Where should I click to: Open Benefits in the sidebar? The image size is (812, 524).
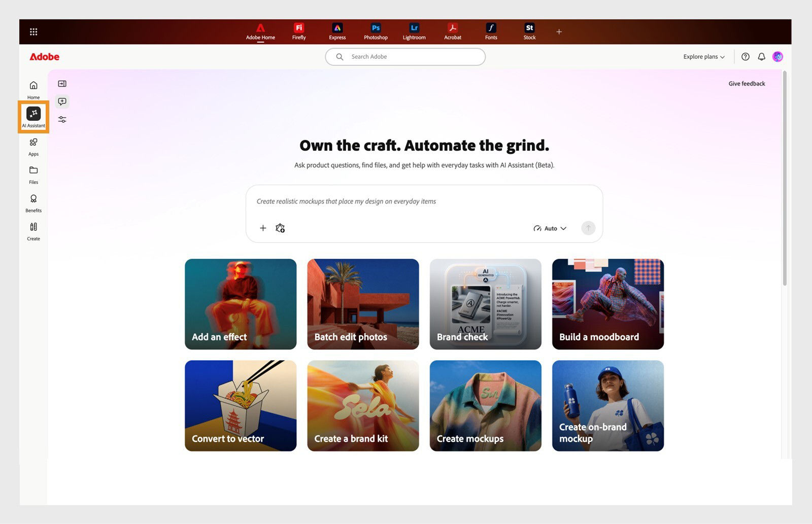pyautogui.click(x=33, y=203)
